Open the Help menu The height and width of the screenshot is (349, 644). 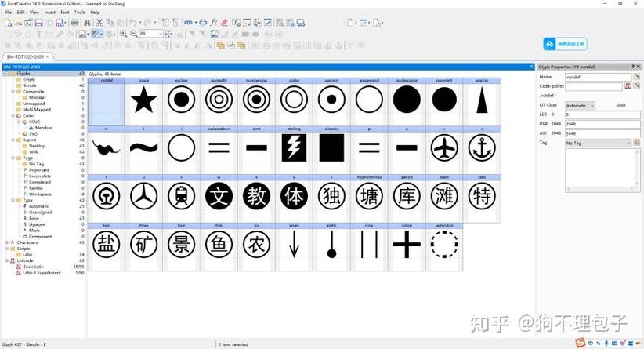[95, 13]
